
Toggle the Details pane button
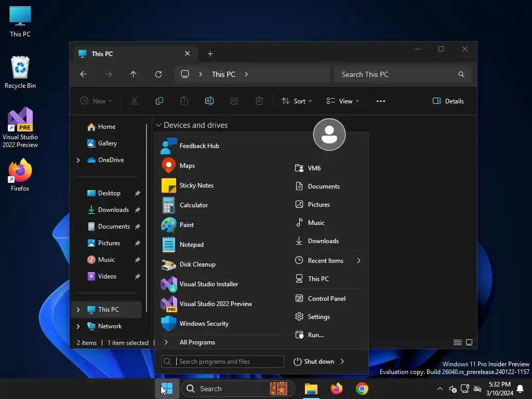pyautogui.click(x=448, y=101)
